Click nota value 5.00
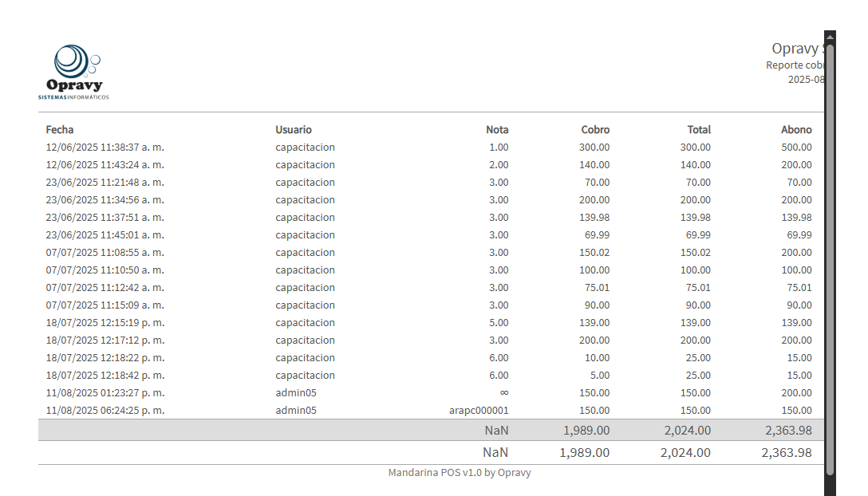The image size is (868, 496). [499, 323]
